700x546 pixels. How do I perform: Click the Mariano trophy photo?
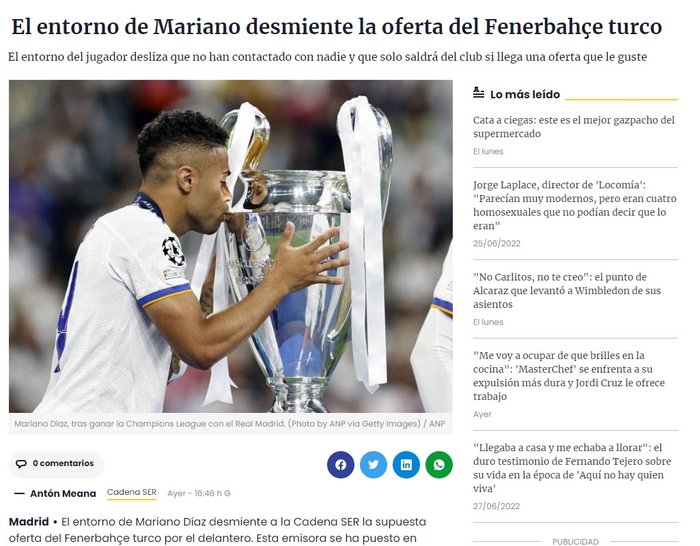[231, 246]
